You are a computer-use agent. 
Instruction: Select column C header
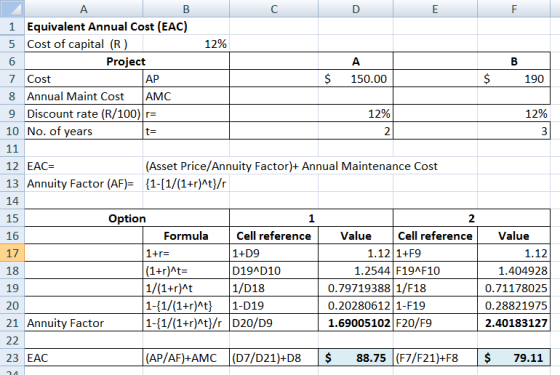coord(274,9)
